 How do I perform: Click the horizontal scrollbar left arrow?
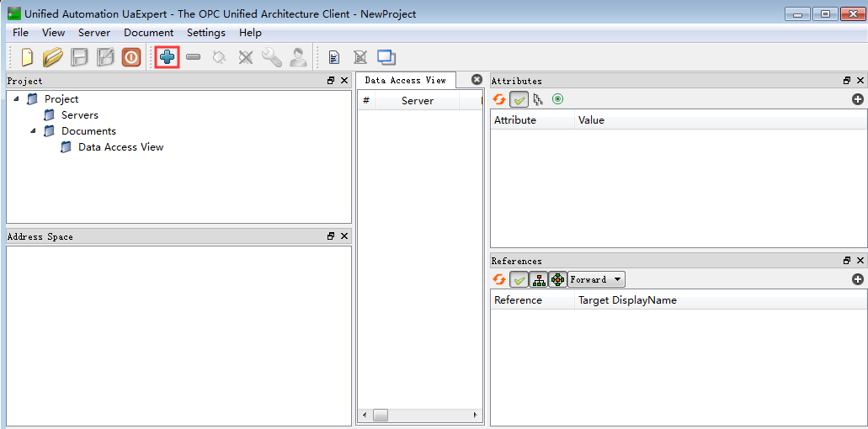click(364, 415)
